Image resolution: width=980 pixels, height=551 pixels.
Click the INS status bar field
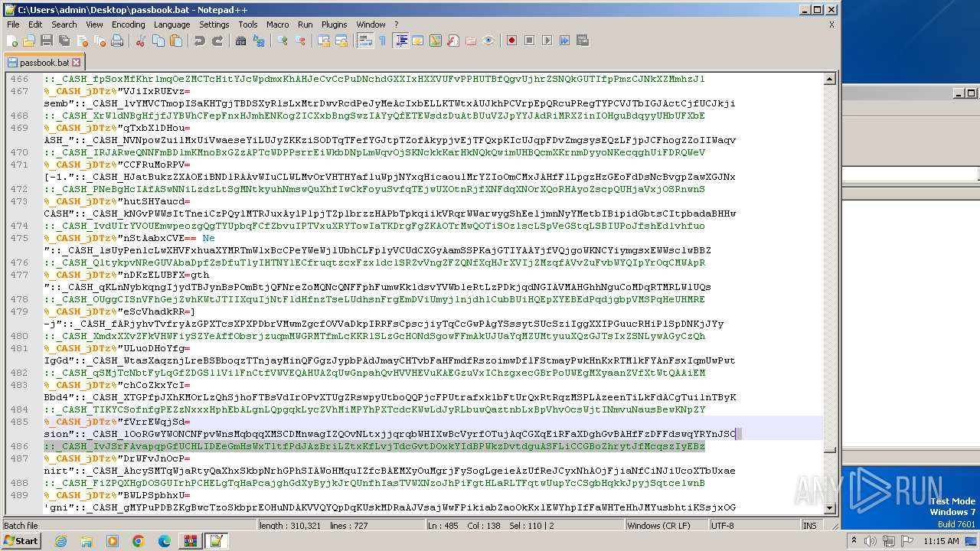810,526
